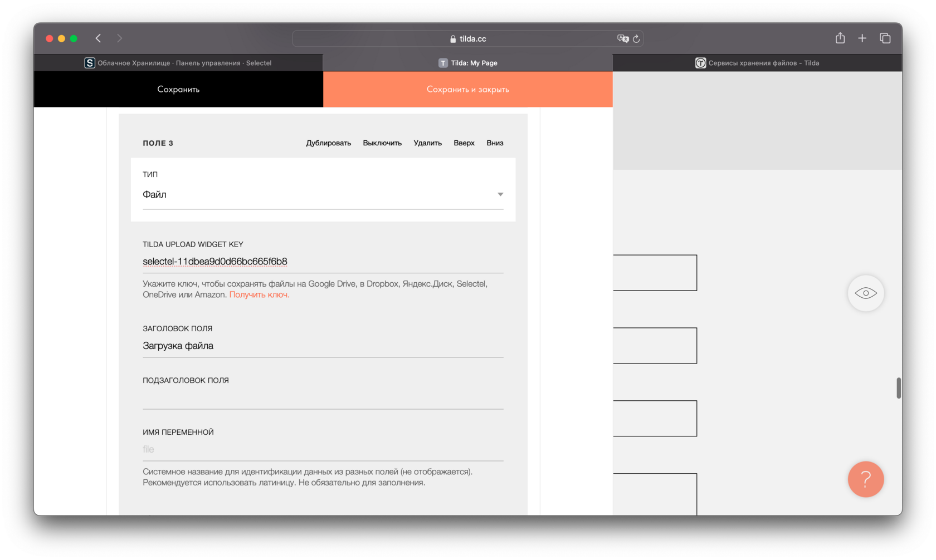The image size is (936, 560).
Task: Click Сохранить и закрыть
Action: (468, 89)
